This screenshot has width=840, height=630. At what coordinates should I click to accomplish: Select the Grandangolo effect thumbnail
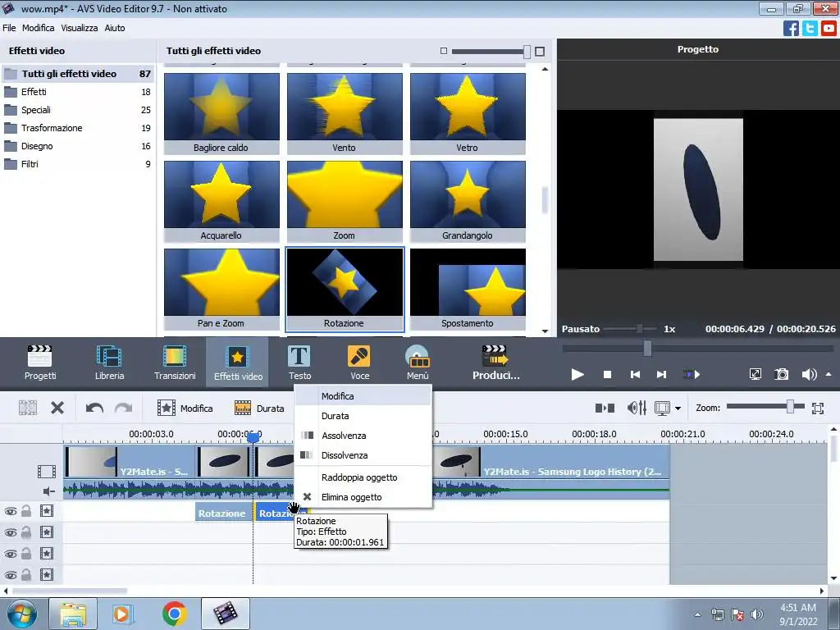coord(468,202)
